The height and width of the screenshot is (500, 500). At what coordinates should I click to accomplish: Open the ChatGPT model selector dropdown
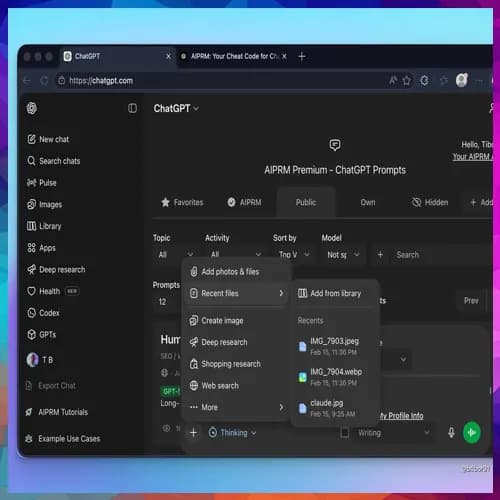(x=176, y=108)
